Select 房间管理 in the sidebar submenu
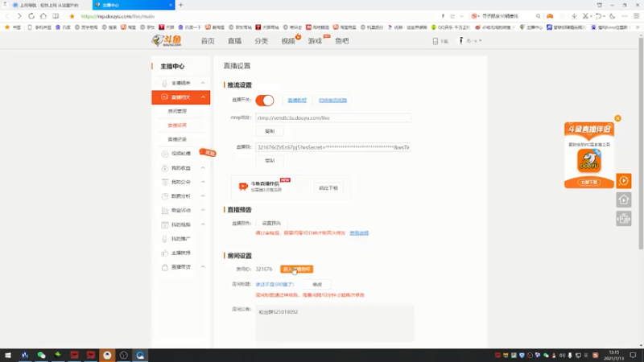Image resolution: width=644 pixels, height=362 pixels. pyautogui.click(x=177, y=111)
